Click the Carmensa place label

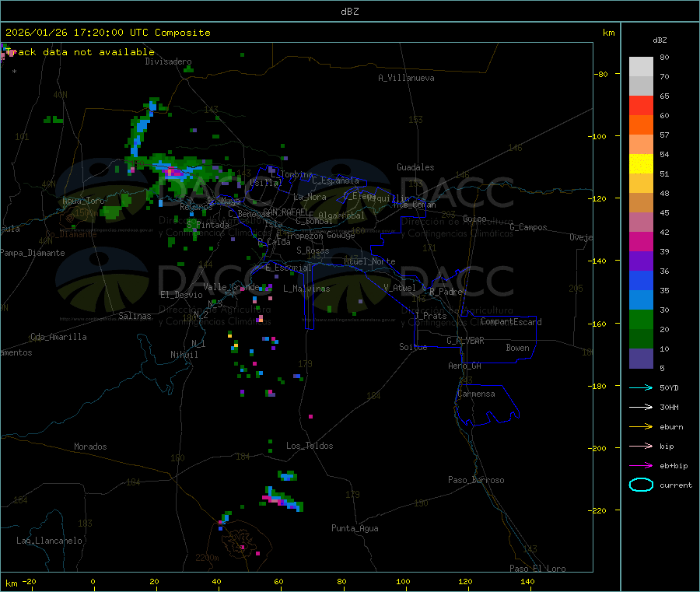coord(476,394)
